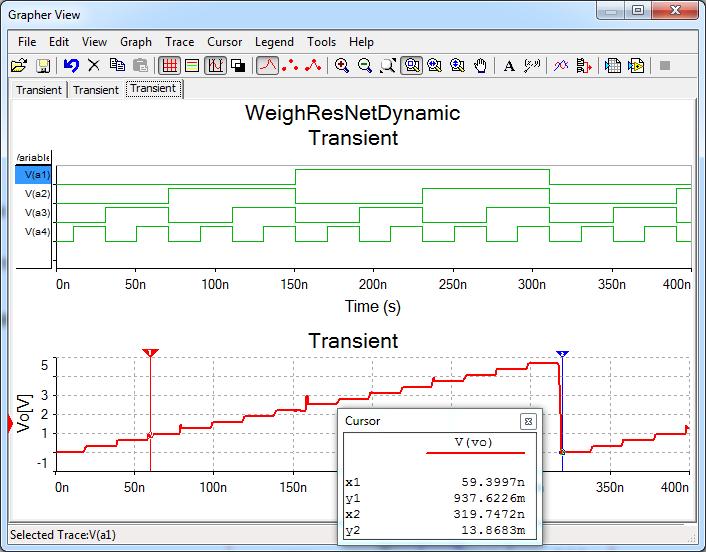Image resolution: width=706 pixels, height=552 pixels.
Task: Click the Variable column header
Action: (x=33, y=157)
